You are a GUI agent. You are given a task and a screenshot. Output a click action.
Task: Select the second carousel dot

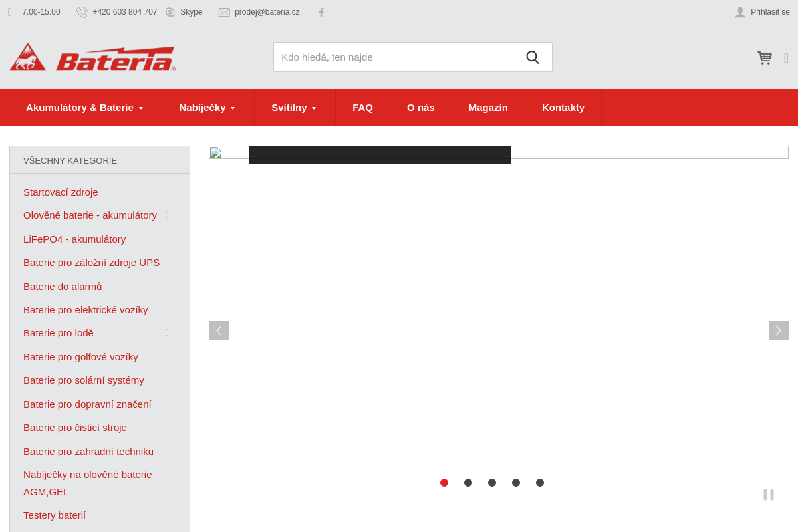tap(468, 483)
